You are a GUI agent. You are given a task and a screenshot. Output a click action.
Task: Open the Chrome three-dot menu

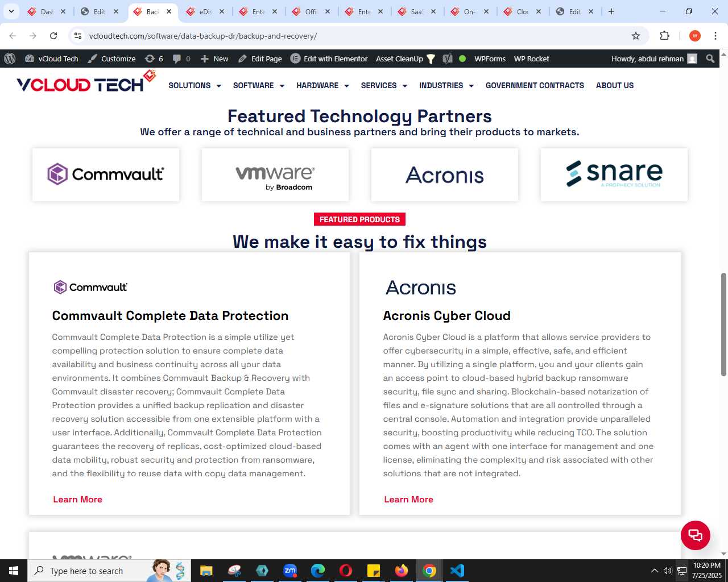point(715,36)
